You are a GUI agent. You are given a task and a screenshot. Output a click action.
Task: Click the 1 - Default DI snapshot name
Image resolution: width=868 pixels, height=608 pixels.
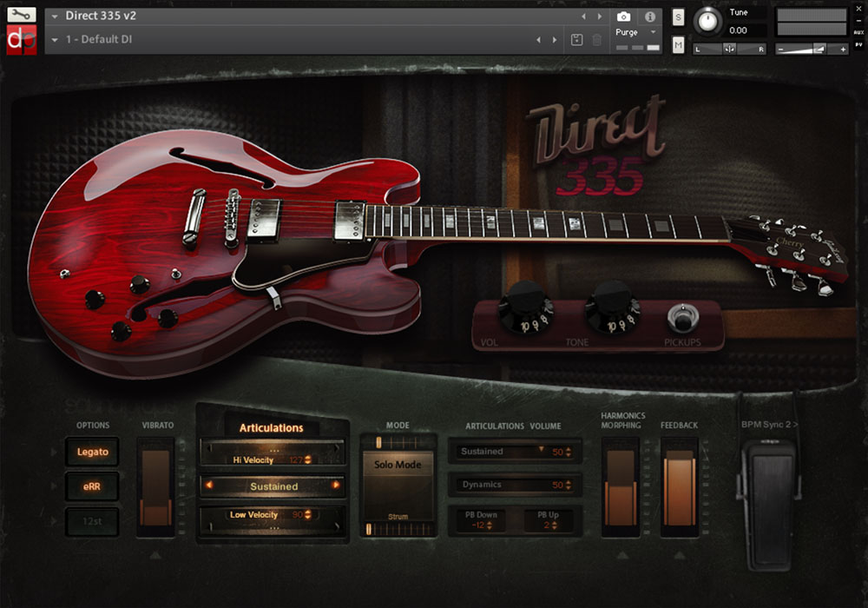point(99,39)
